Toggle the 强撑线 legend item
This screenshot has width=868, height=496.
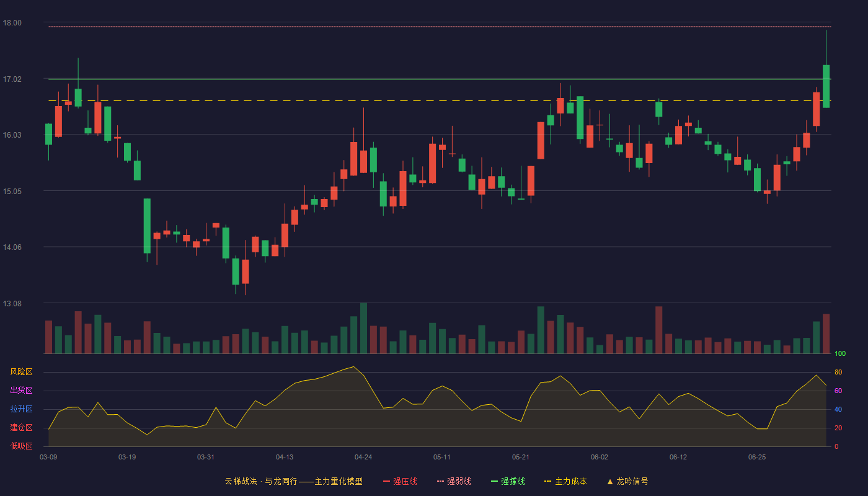508,481
